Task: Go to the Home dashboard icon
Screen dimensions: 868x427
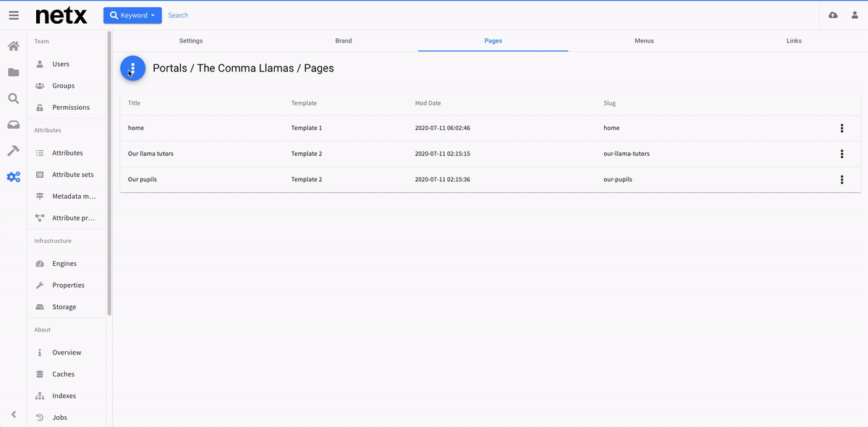Action: point(14,46)
